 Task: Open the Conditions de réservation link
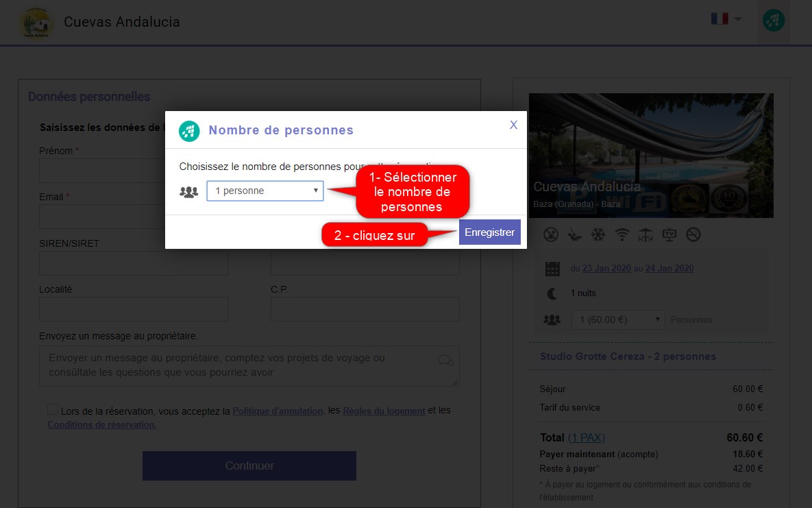[102, 424]
